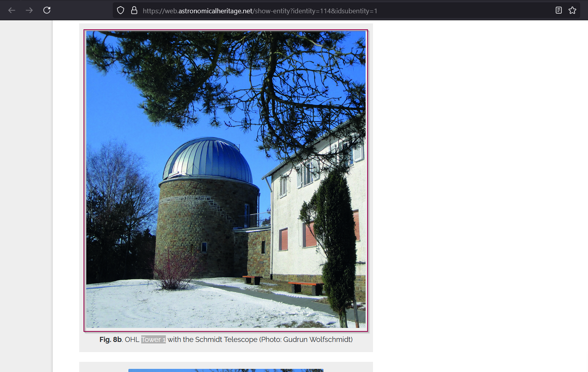This screenshot has height=372, width=588.
Task: Reload the current page
Action: coord(47,11)
